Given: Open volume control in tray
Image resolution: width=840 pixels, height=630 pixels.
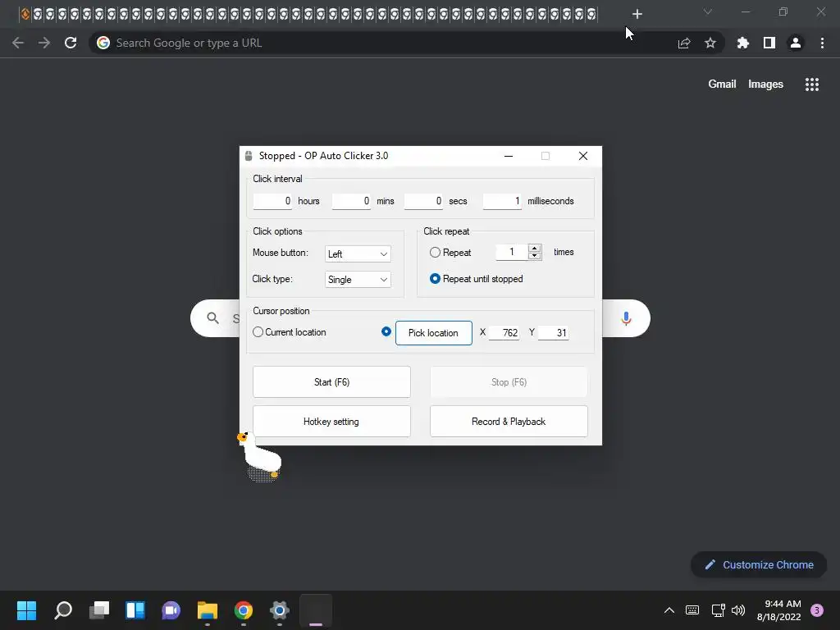Looking at the screenshot, I should click(x=738, y=610).
